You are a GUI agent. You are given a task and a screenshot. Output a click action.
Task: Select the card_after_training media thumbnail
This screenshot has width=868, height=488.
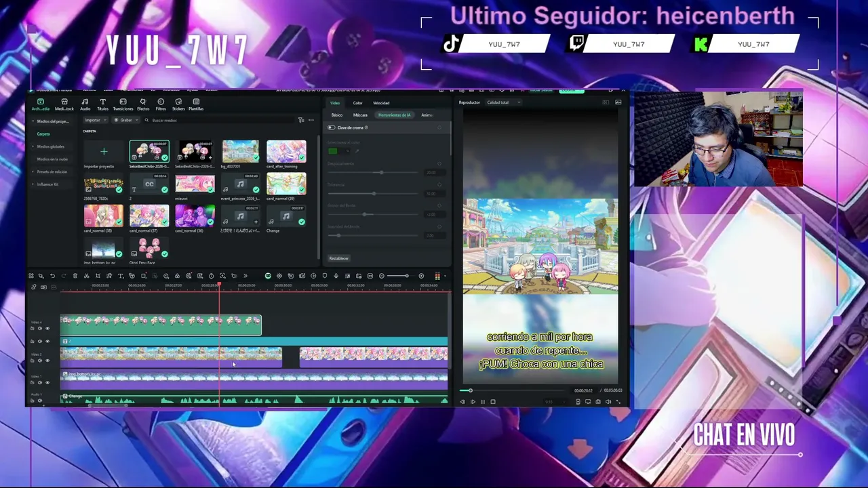[x=286, y=151]
